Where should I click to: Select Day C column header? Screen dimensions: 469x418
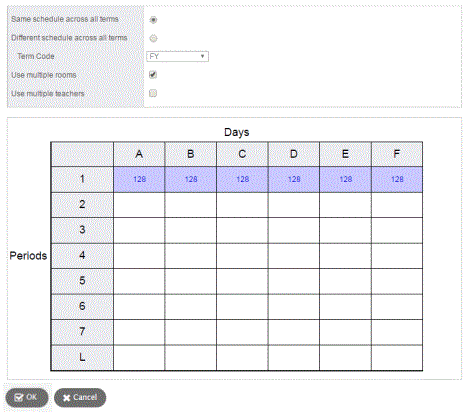[x=242, y=154]
